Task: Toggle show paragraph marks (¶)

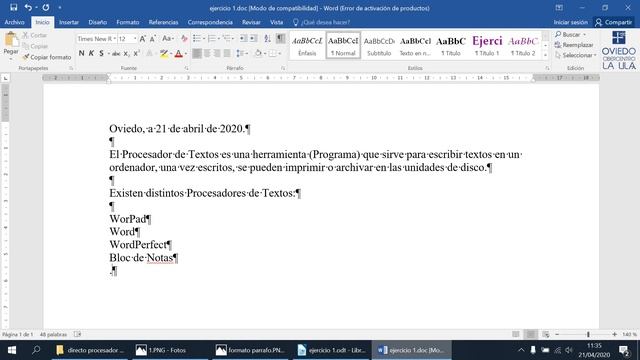Action: tap(280, 39)
